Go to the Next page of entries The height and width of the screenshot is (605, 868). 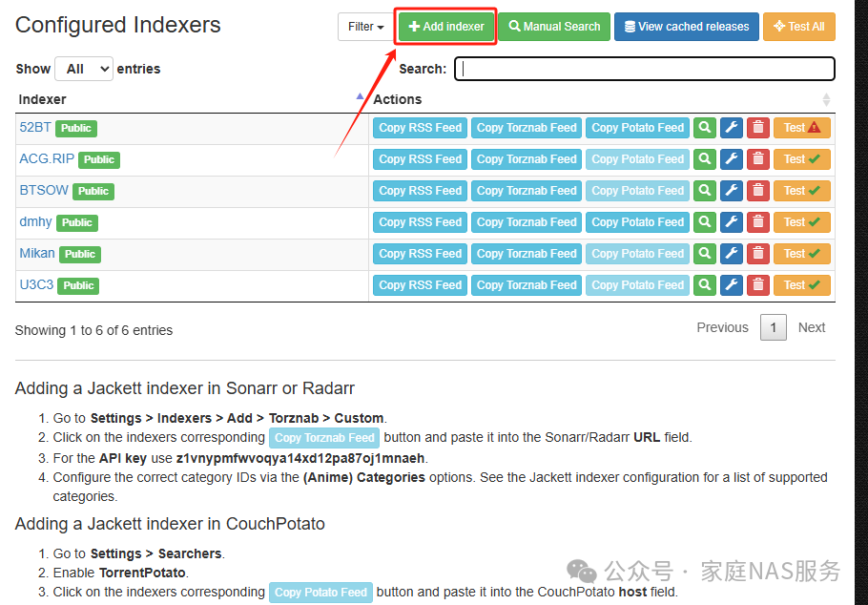coord(812,327)
